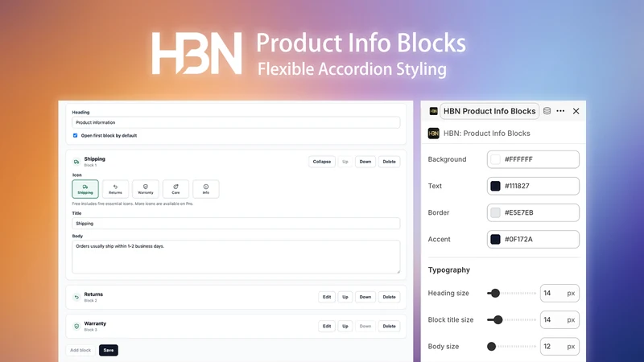
Task: Click the 'Block 2' label under Returns
Action: tap(90, 300)
